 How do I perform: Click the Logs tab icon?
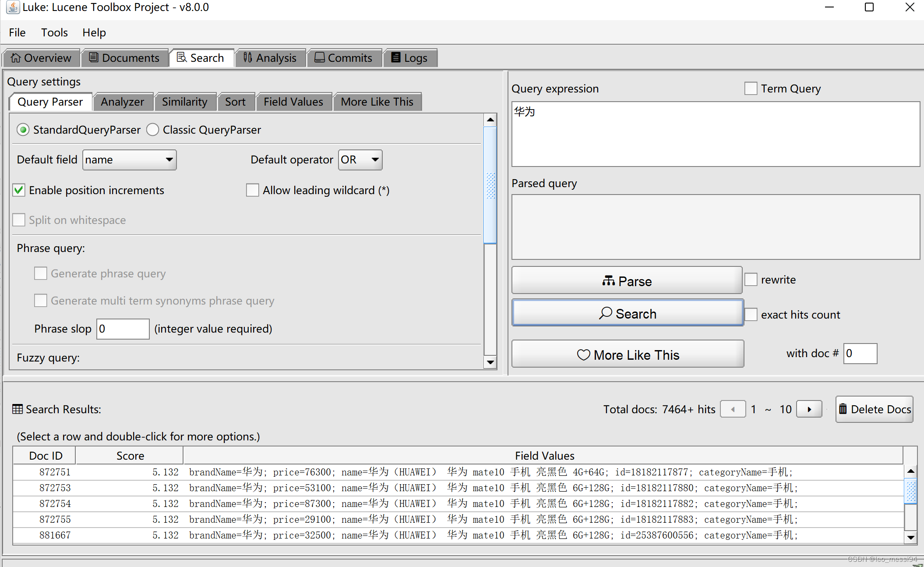coord(395,57)
